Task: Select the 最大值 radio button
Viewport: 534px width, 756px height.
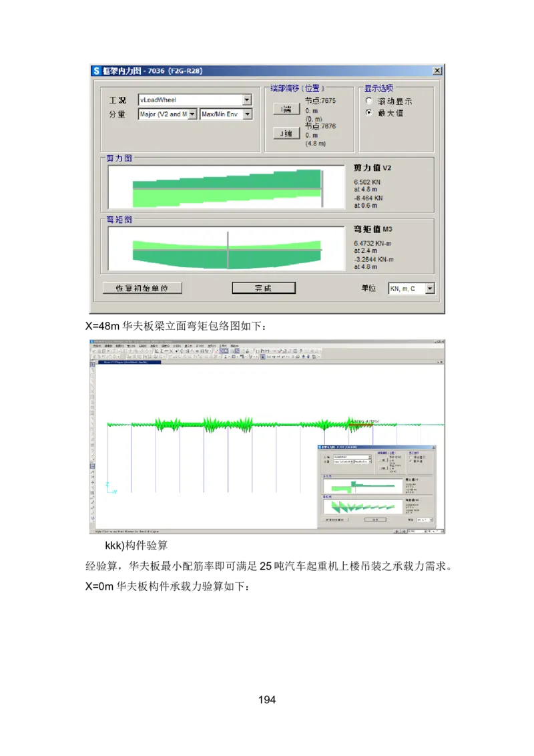Action: point(368,113)
